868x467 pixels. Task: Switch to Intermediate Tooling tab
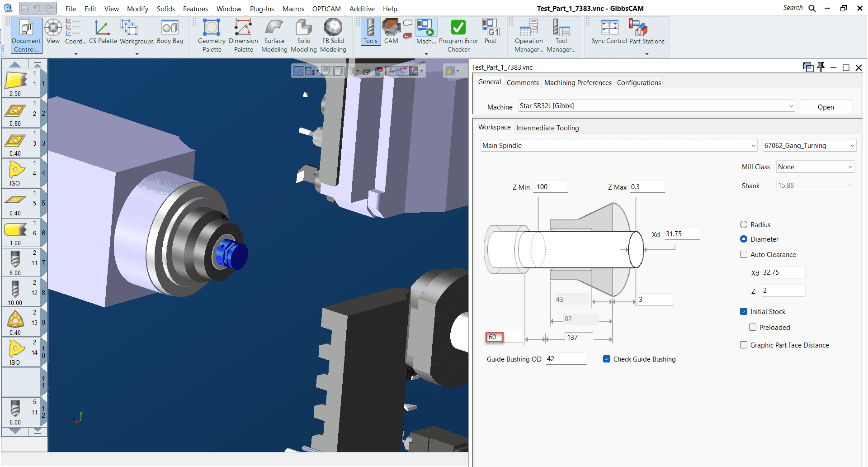547,128
